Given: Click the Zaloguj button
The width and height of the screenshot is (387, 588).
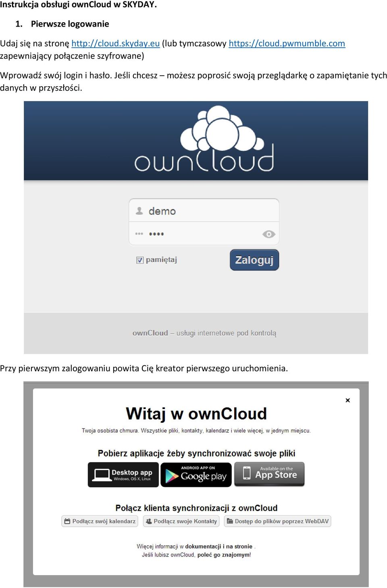Looking at the screenshot, I should [x=254, y=260].
